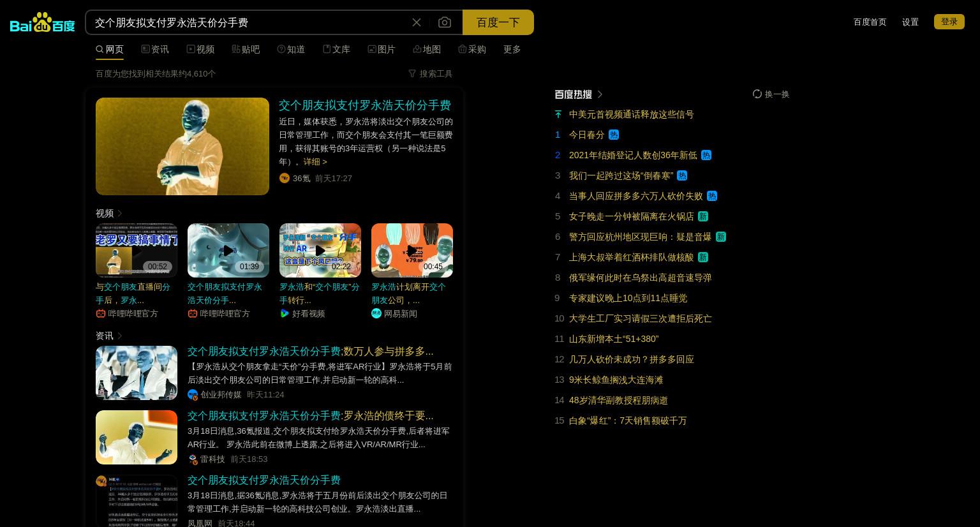Click the 详细 > link

pyautogui.click(x=315, y=162)
